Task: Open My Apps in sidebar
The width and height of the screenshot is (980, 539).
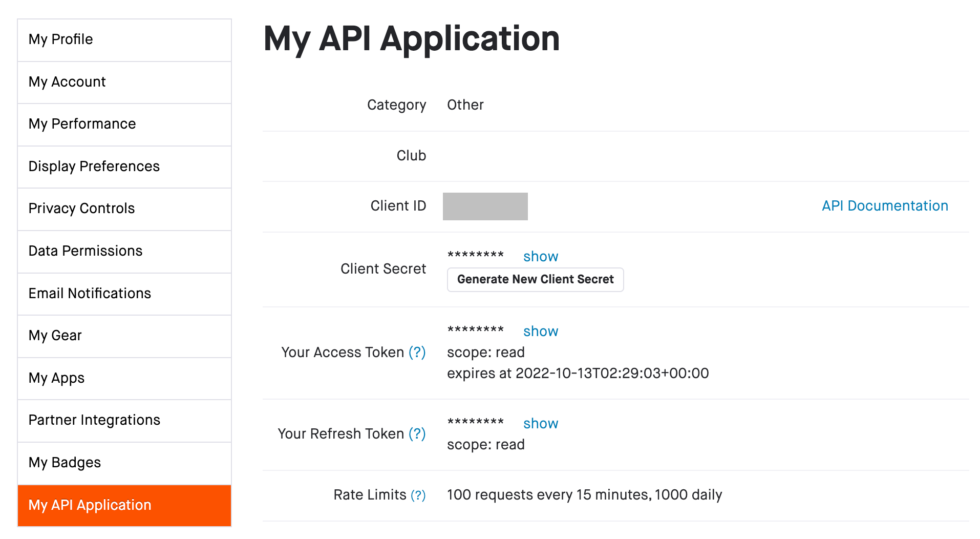Action: [x=124, y=378]
